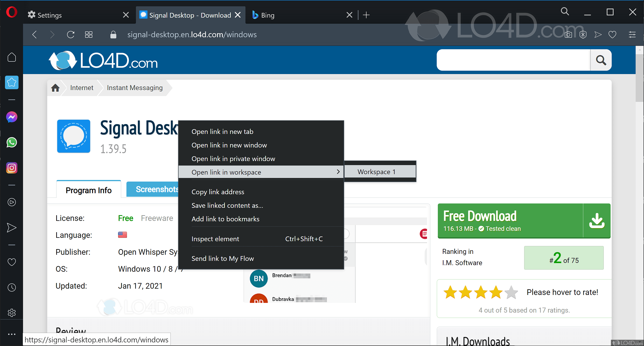
Task: Open Instagram from the sidebar
Action: 12,168
